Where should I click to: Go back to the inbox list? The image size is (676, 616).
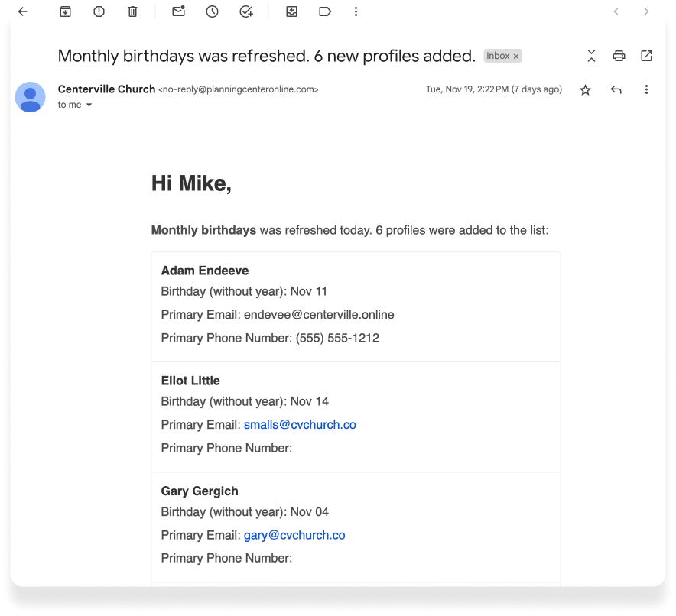pyautogui.click(x=23, y=12)
